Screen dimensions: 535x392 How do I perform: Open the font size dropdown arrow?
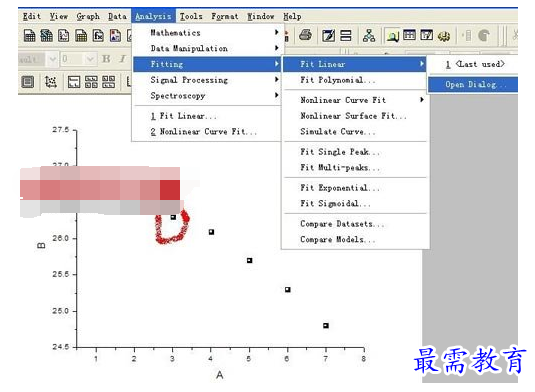(x=90, y=59)
